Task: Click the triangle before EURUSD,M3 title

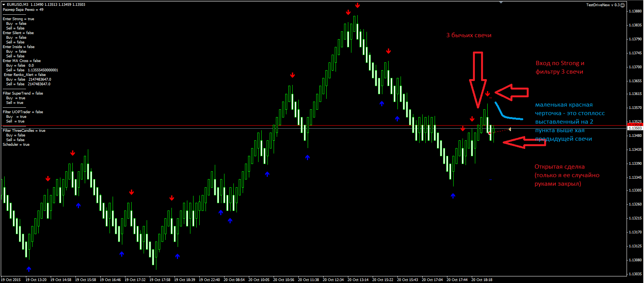Action: [x=3, y=5]
